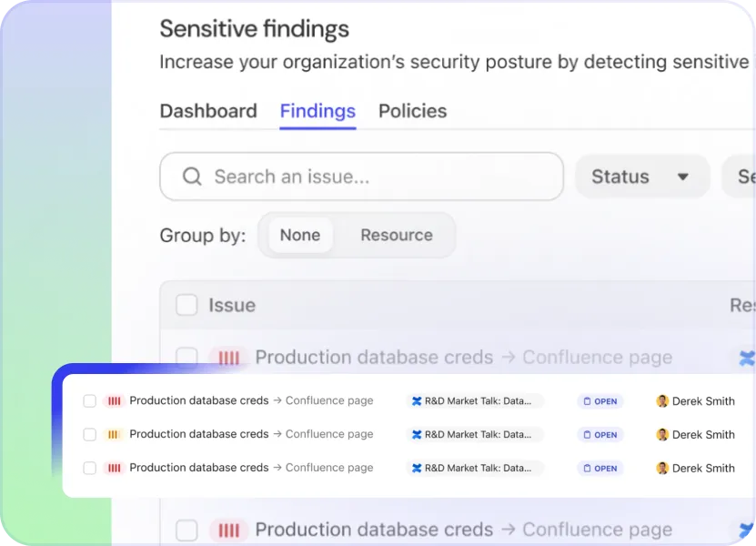Switch to the Dashboard tab
Viewport: 756px width, 546px height.
[x=208, y=111]
